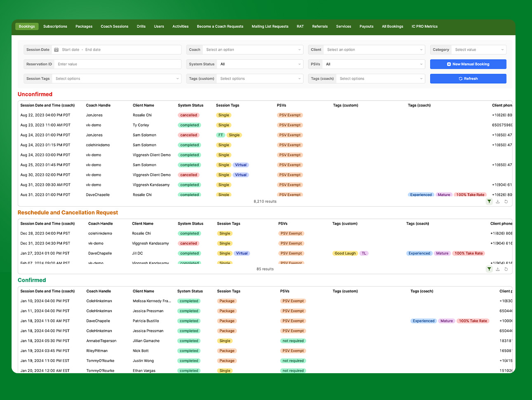532x400 pixels.
Task: Download Reschedule and Cancellation Request table data
Action: pos(498,269)
